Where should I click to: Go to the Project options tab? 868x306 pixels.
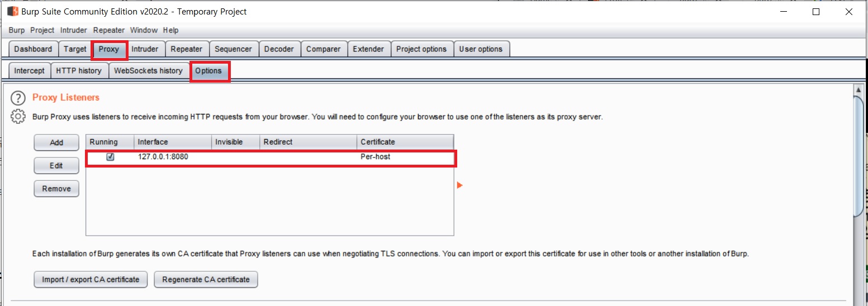[421, 49]
